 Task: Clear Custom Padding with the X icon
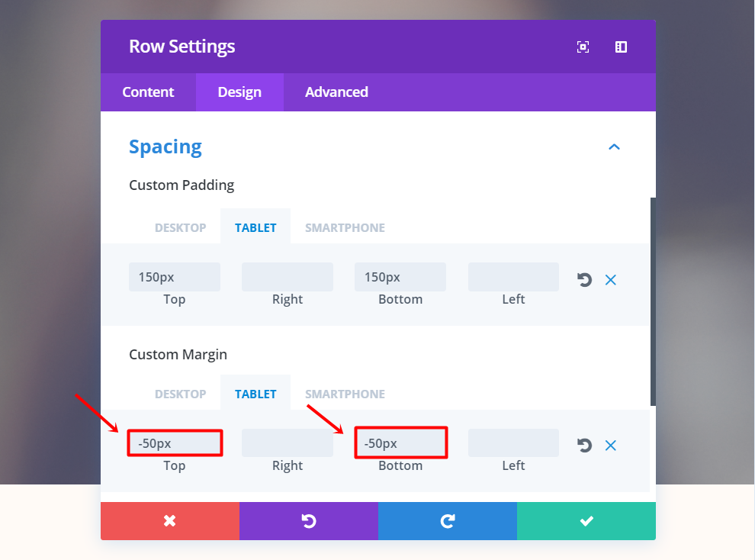coord(610,280)
